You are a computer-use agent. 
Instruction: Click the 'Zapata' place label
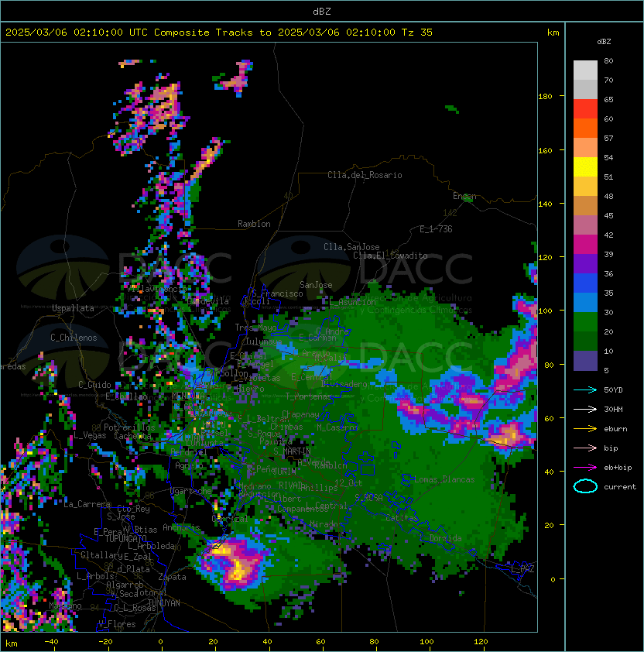tap(172, 577)
